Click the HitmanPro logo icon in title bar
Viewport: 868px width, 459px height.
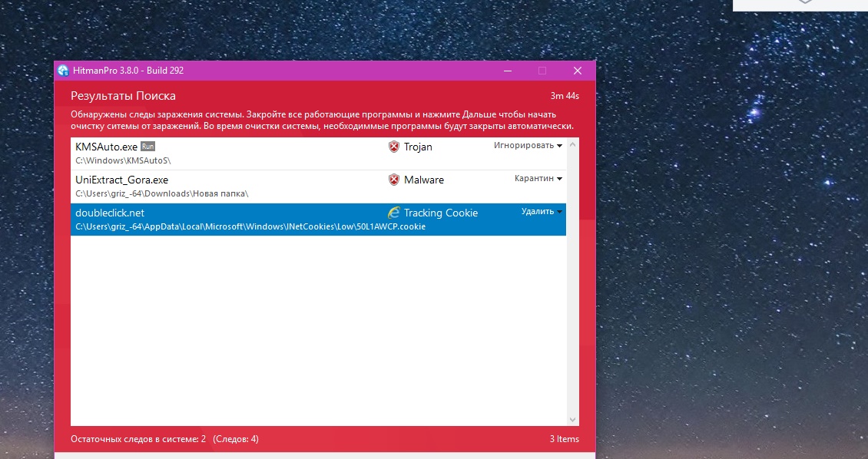tap(63, 71)
